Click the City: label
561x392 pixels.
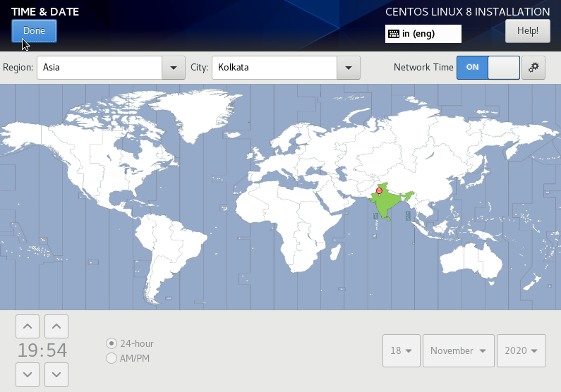[199, 67]
